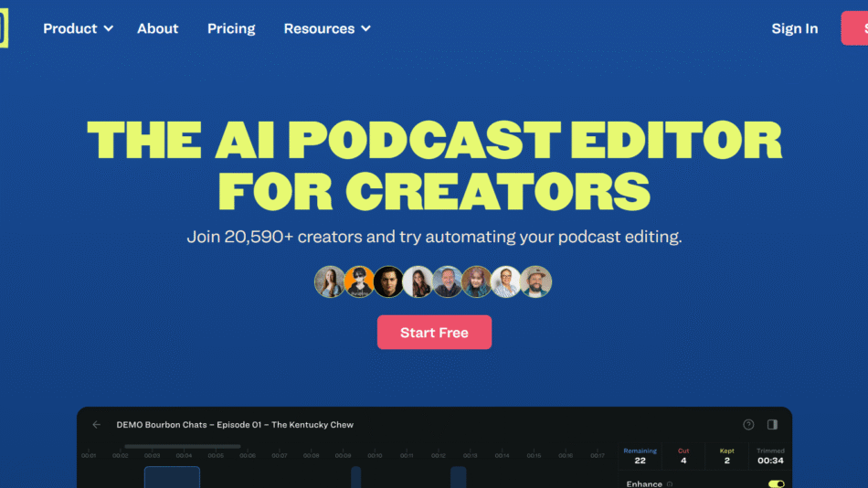Toggle the Enhance switch

[x=776, y=483]
